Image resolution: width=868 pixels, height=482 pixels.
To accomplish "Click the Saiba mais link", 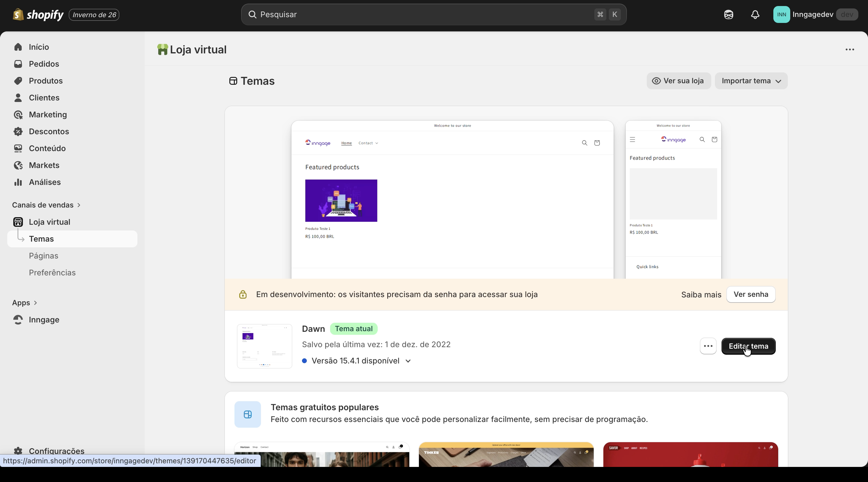I will coord(701,295).
